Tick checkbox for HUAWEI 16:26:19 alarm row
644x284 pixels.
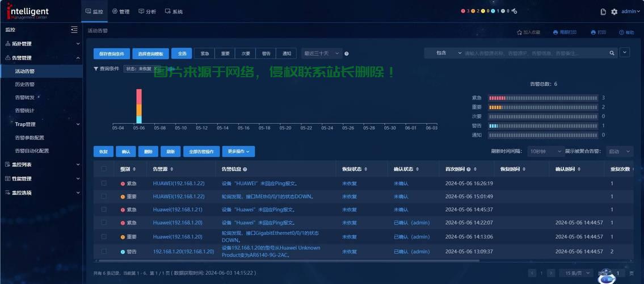coord(104,183)
